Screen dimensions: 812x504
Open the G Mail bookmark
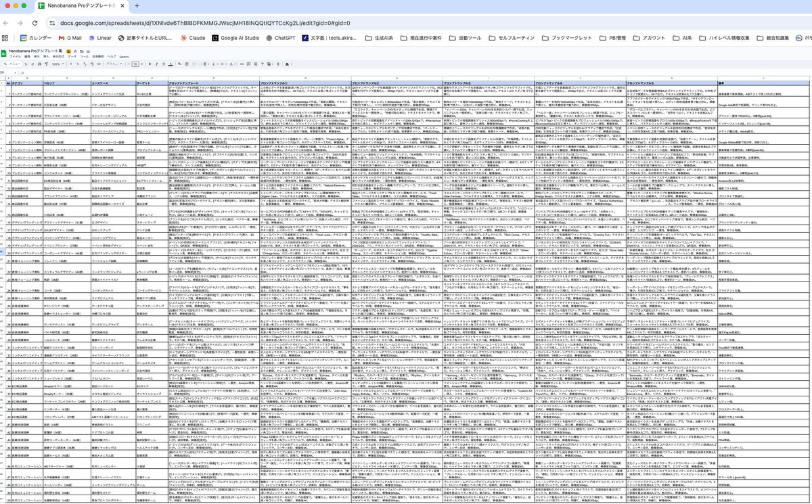70,38
